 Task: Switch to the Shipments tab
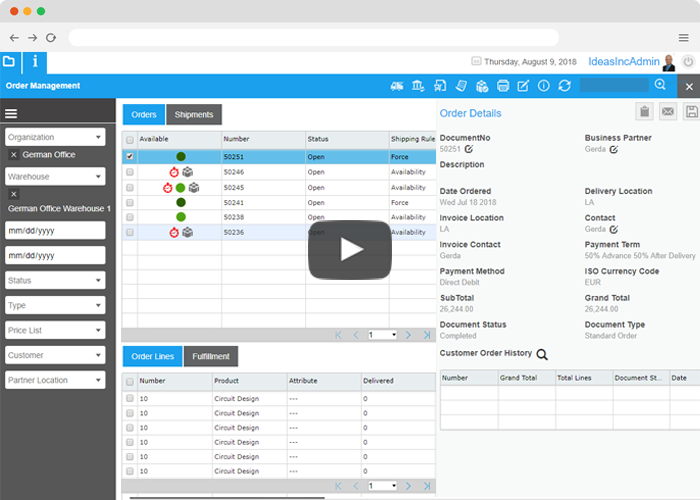pos(194,115)
